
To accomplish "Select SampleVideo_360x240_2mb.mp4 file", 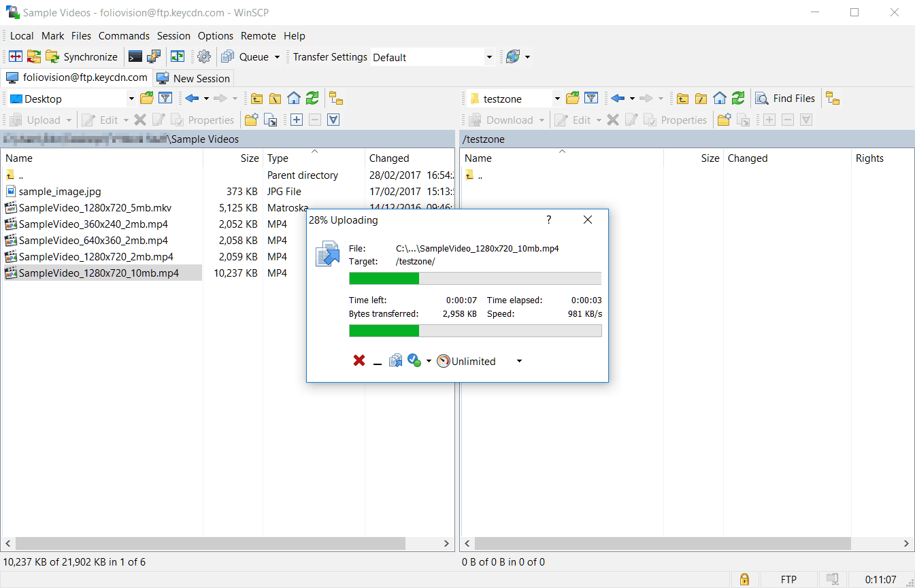I will pyautogui.click(x=93, y=224).
